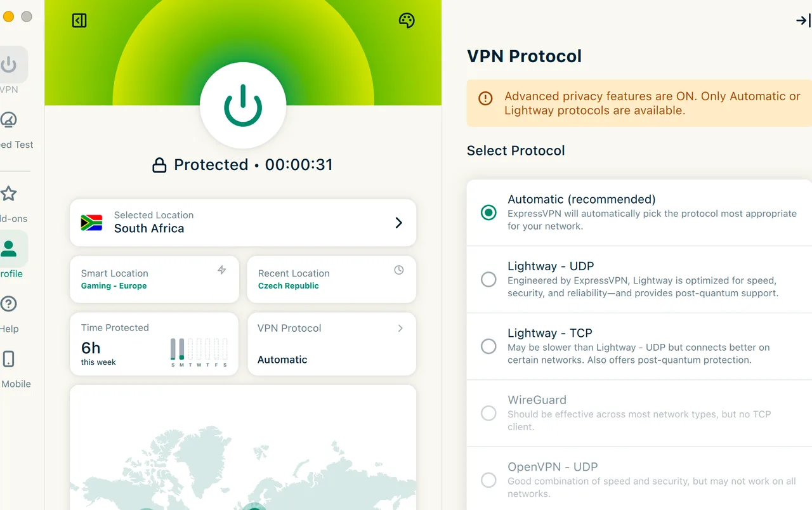Click the 'this week' label
This screenshot has width=812, height=510.
[98, 362]
